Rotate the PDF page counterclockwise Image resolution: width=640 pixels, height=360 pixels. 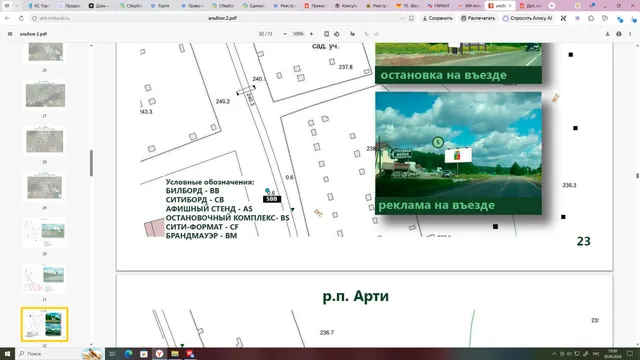(337, 34)
